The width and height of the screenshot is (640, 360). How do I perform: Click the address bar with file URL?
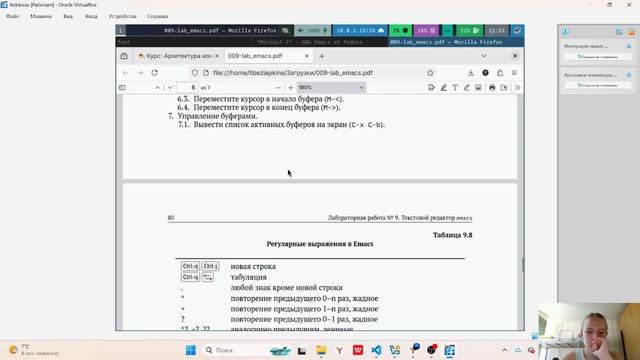[x=312, y=73]
